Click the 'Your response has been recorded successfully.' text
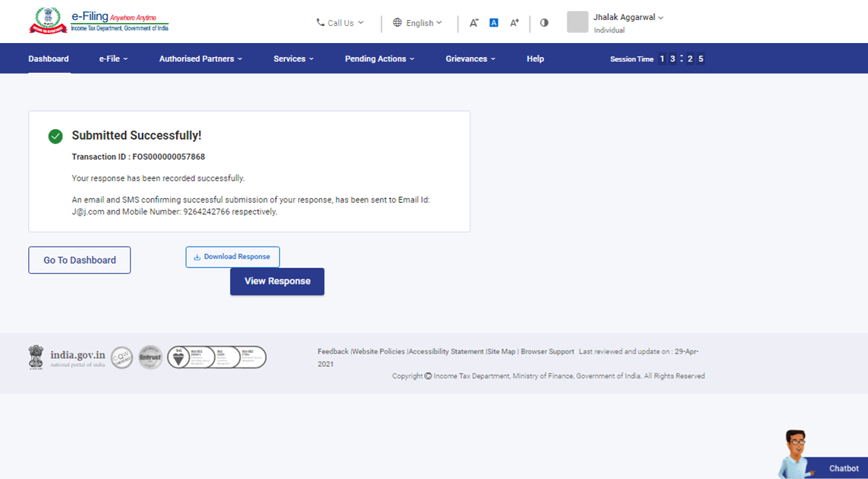Image resolution: width=868 pixels, height=479 pixels. [x=158, y=178]
